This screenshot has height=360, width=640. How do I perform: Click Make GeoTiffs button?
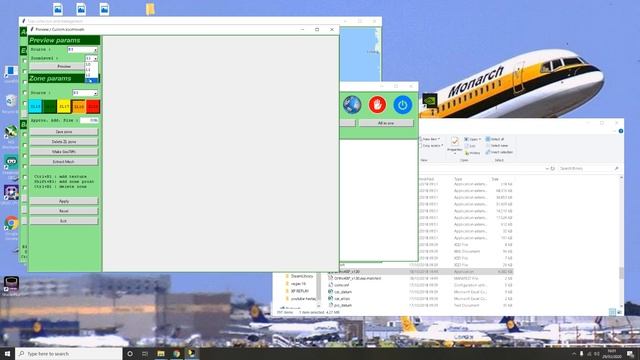pyautogui.click(x=64, y=151)
